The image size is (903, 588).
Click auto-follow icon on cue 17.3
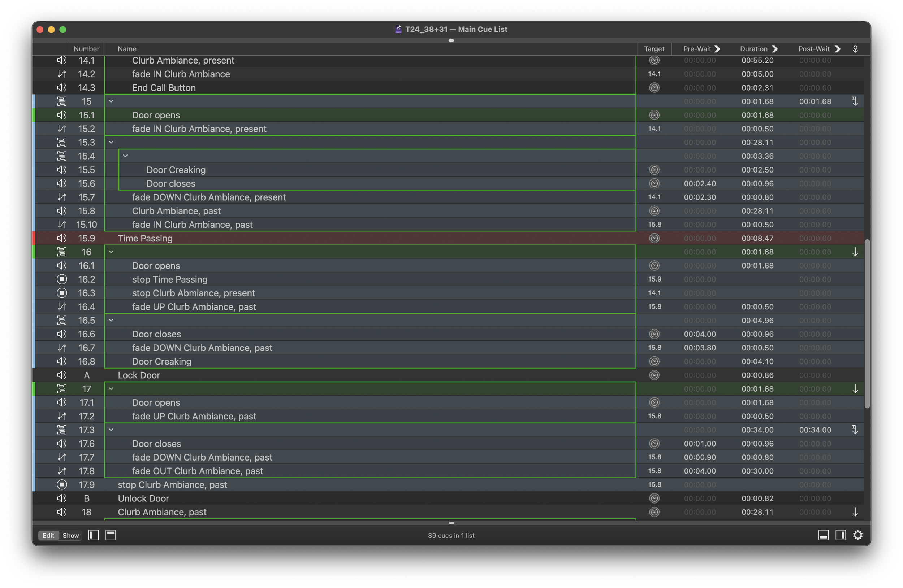[x=855, y=430]
